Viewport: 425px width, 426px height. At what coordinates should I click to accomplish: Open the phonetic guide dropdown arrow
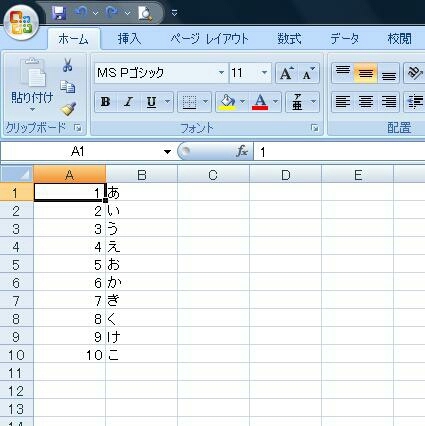point(313,102)
